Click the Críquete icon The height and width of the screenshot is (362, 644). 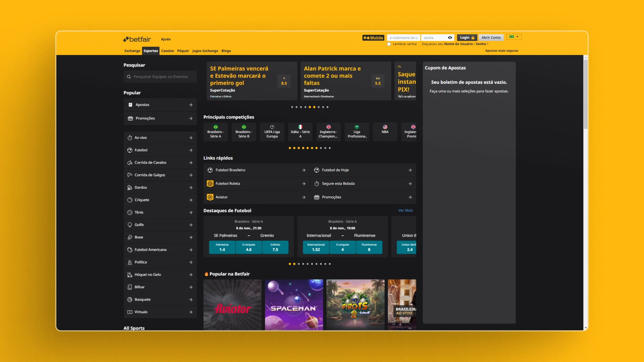[x=130, y=200]
